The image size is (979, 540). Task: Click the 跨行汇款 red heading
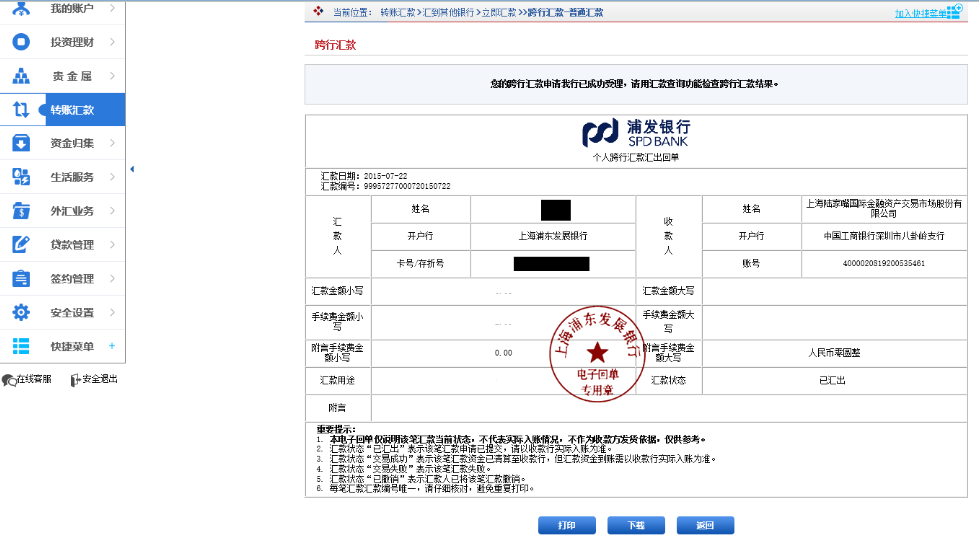tap(335, 45)
